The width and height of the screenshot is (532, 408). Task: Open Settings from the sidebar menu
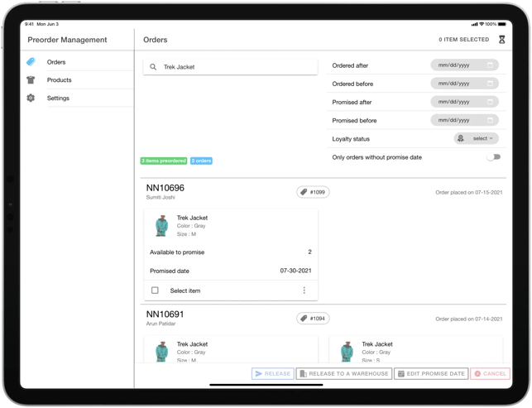click(x=58, y=98)
